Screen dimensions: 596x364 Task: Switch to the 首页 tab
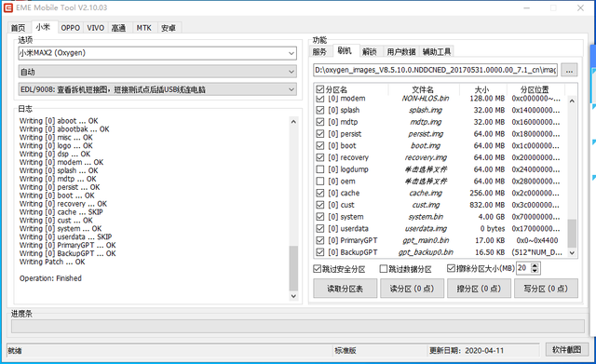[18, 28]
